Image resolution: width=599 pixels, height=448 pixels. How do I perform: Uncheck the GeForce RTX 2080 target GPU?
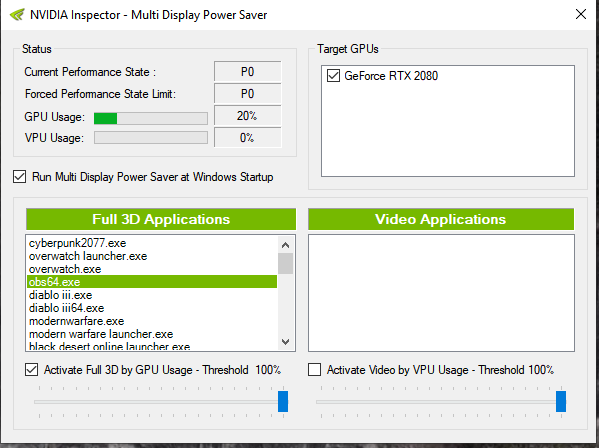click(333, 76)
